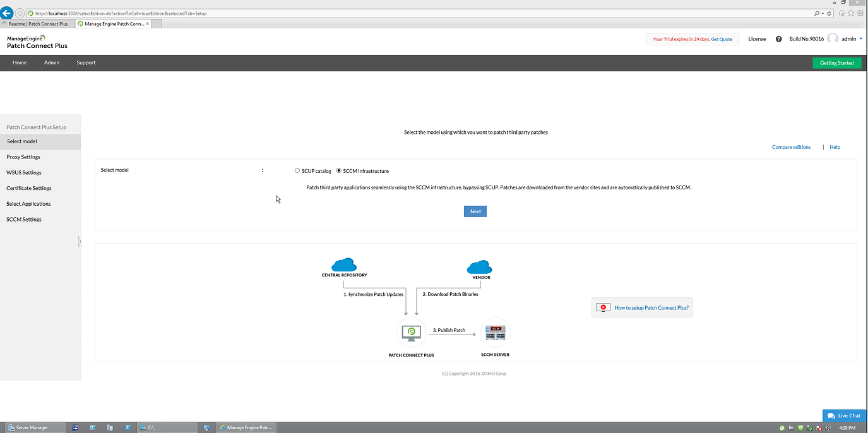Click the Patch Connect Plus Setup heading
The image size is (868, 433).
point(36,127)
